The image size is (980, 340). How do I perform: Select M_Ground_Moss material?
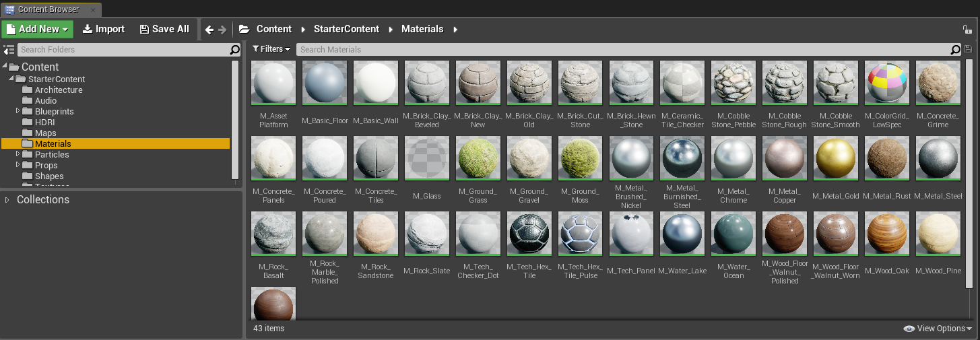pos(581,170)
